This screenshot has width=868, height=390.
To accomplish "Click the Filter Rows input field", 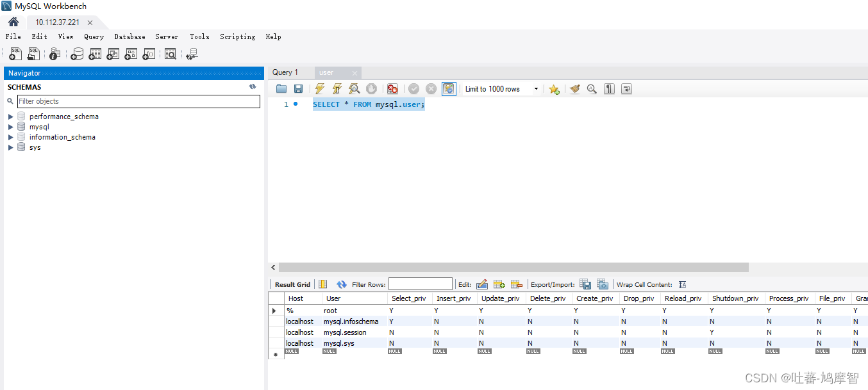I will [x=420, y=284].
